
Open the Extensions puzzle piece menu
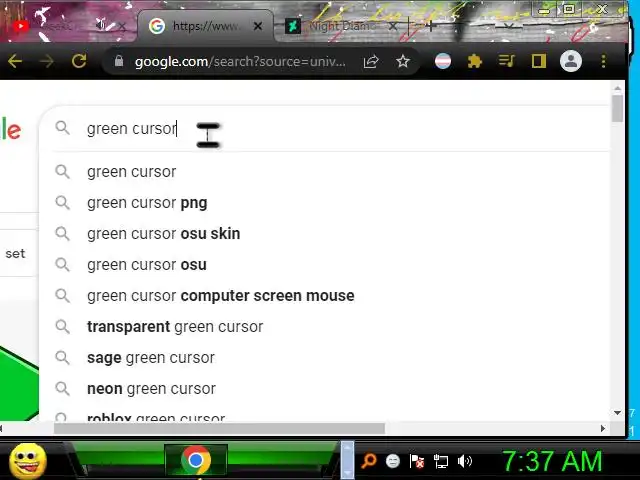click(474, 61)
